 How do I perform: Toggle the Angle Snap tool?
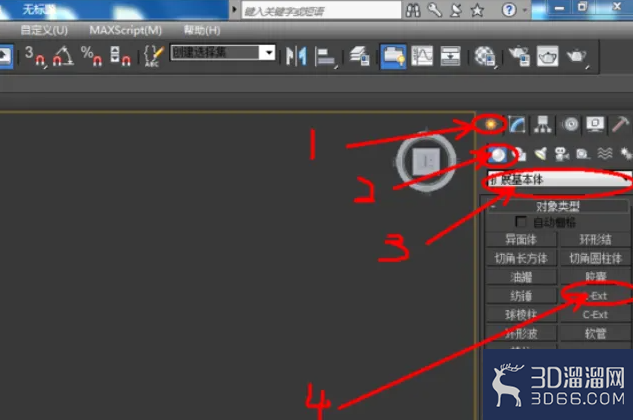pos(63,56)
